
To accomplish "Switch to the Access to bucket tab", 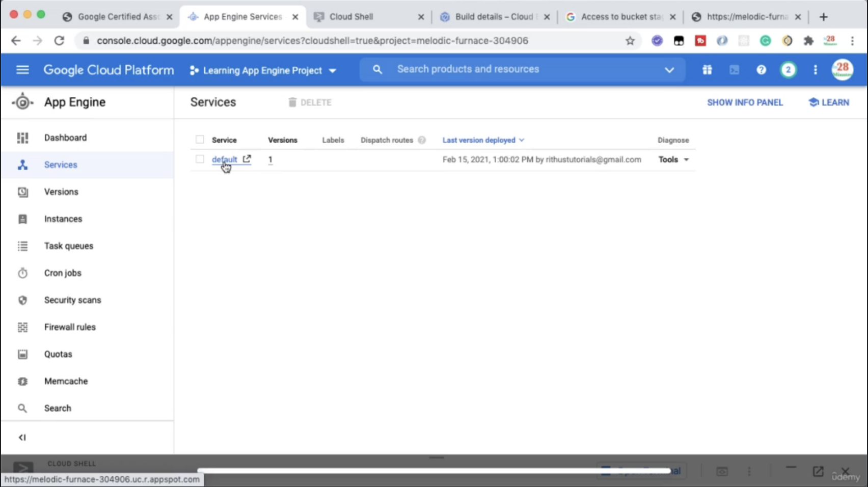I will tap(621, 17).
